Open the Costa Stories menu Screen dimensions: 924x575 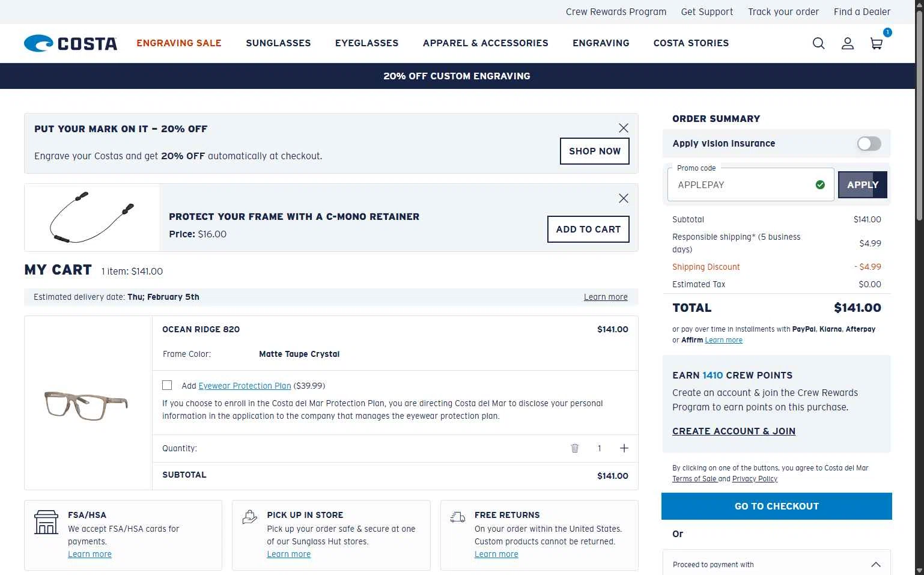691,43
